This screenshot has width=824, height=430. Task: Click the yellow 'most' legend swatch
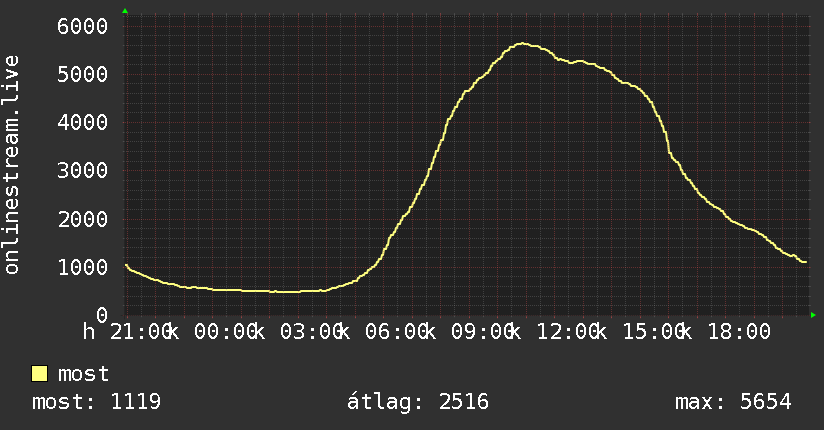tap(39, 374)
